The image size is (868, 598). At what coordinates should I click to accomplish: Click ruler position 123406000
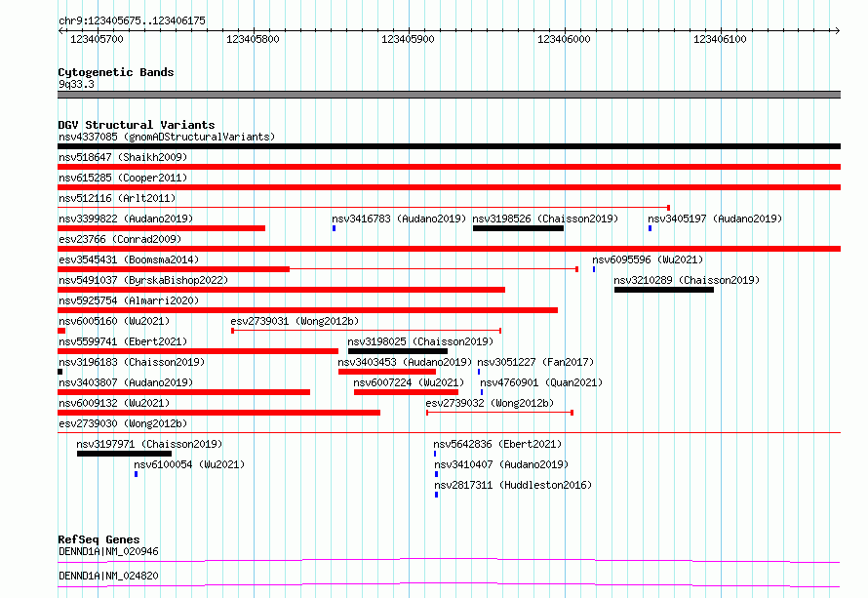564,39
